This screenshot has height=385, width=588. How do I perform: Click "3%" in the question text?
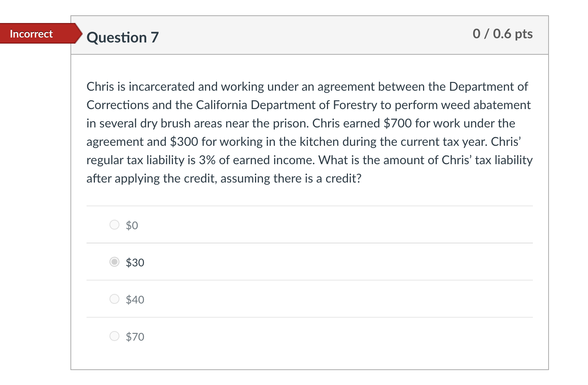[x=207, y=160]
